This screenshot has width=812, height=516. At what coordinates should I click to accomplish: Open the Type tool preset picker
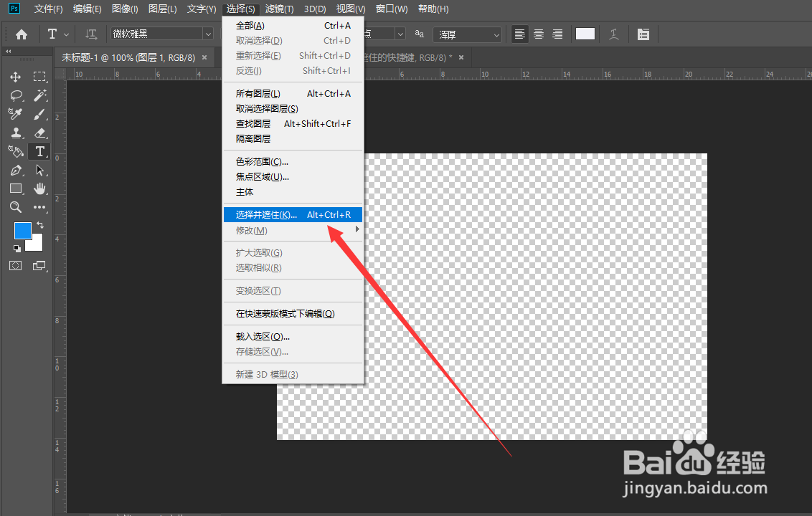click(57, 34)
